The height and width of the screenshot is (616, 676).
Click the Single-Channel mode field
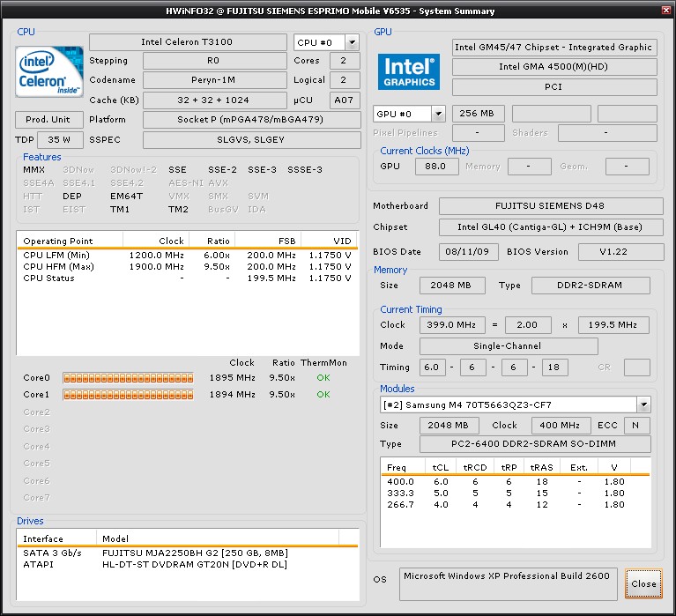(x=509, y=346)
